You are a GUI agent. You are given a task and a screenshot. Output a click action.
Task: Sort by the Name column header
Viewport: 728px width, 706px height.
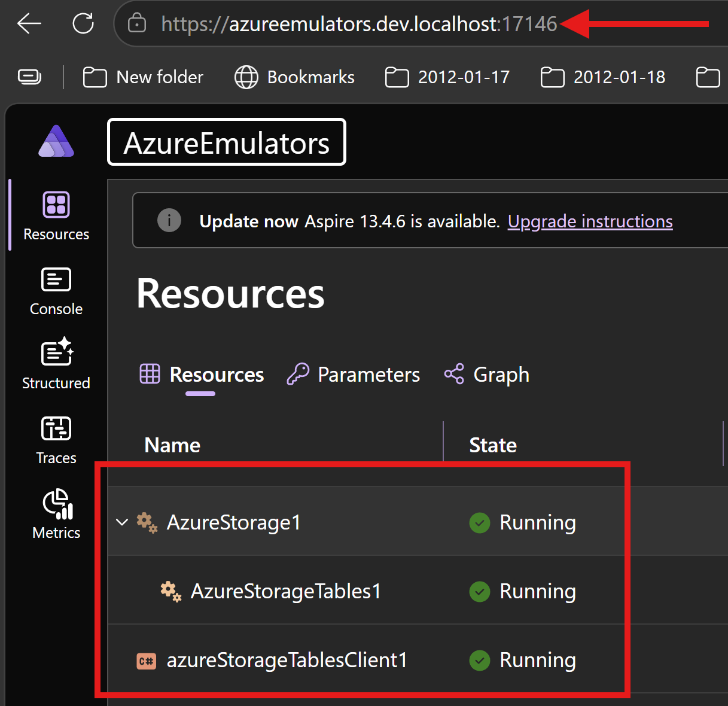click(x=172, y=445)
